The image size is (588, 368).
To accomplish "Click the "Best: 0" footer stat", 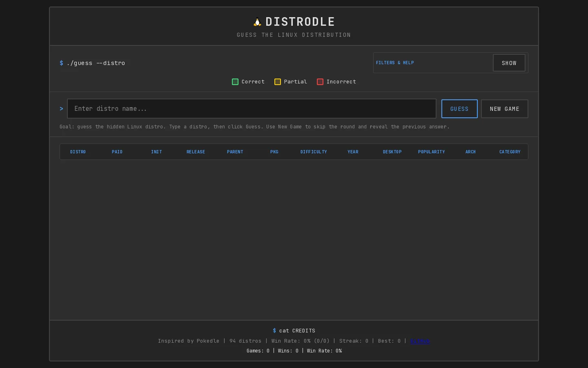I will click(389, 341).
